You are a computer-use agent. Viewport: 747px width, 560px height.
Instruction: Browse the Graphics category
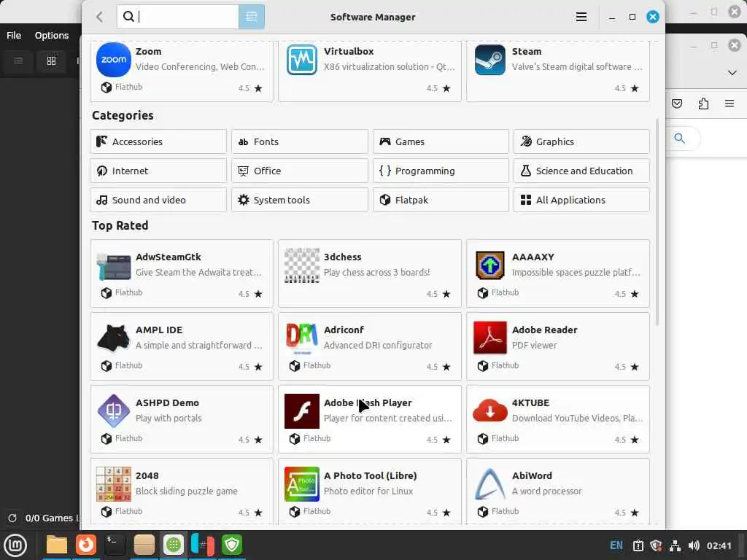581,141
